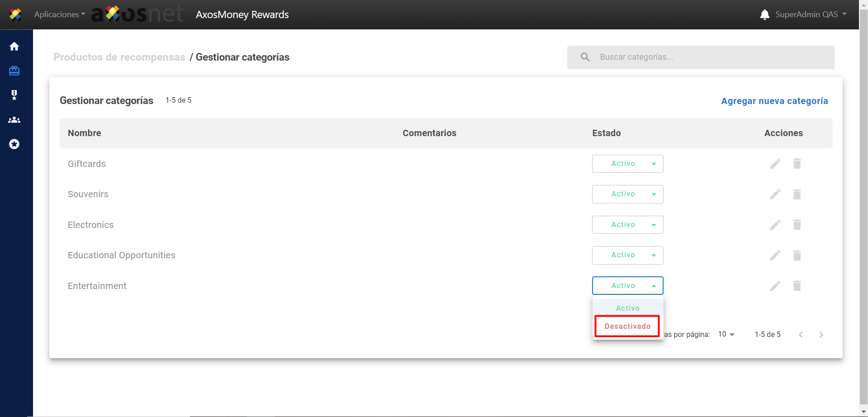Viewport: 868px width, 417px height.
Task: Click the star circle sidebar icon
Action: point(14,144)
